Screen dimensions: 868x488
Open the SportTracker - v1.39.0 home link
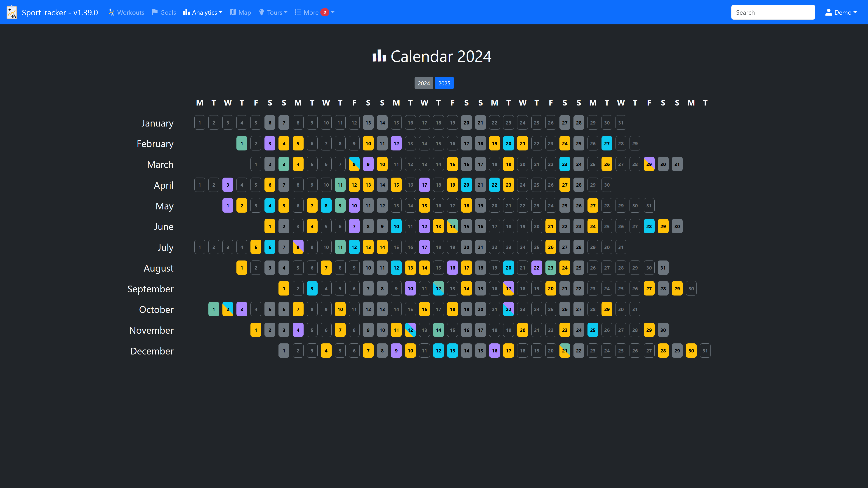[x=60, y=12]
